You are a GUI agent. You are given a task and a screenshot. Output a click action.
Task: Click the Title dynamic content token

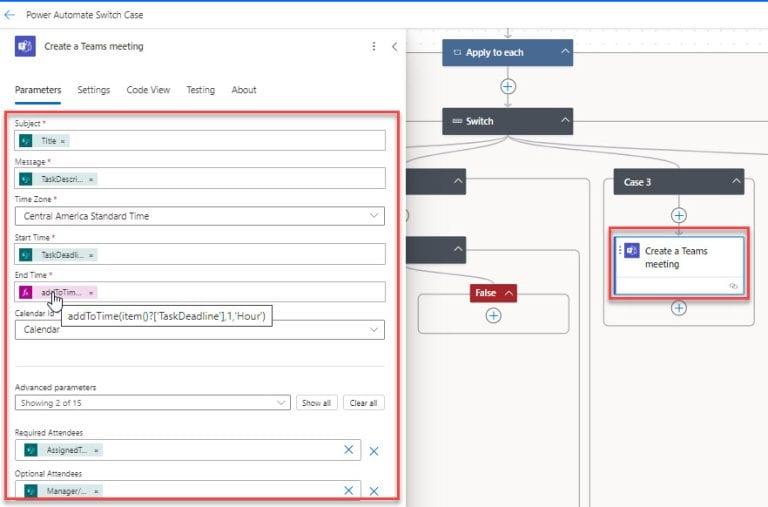[x=44, y=141]
